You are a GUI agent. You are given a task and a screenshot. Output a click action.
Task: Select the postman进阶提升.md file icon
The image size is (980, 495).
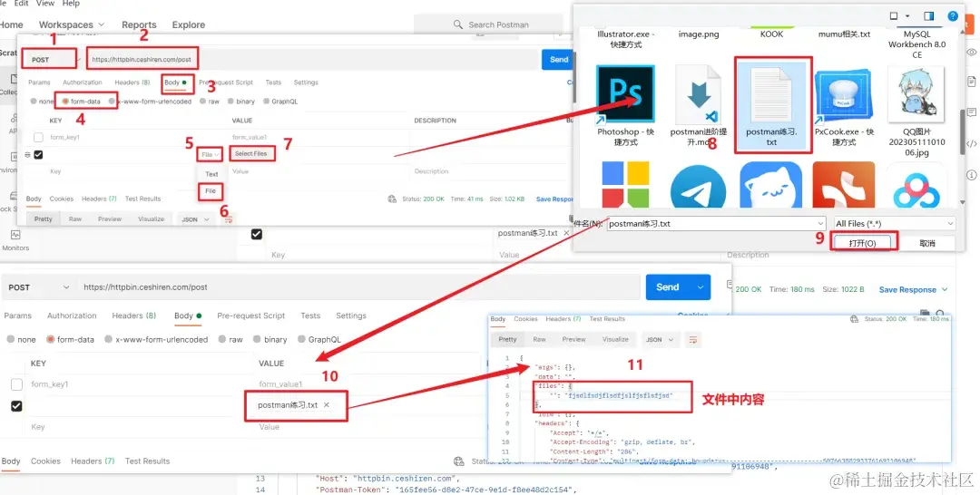pyautogui.click(x=698, y=93)
